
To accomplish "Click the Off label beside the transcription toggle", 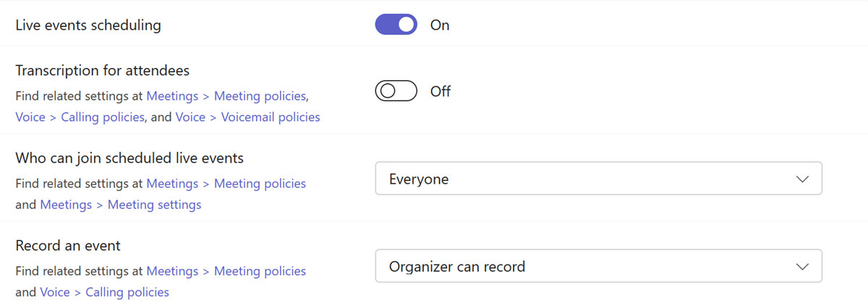I will click(440, 92).
